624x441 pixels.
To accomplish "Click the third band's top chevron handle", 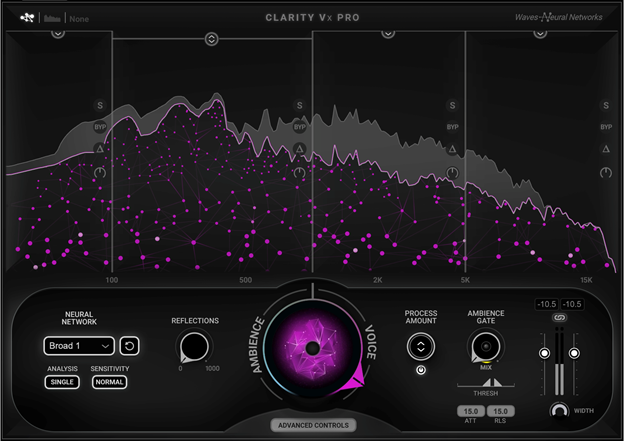I will [x=388, y=33].
